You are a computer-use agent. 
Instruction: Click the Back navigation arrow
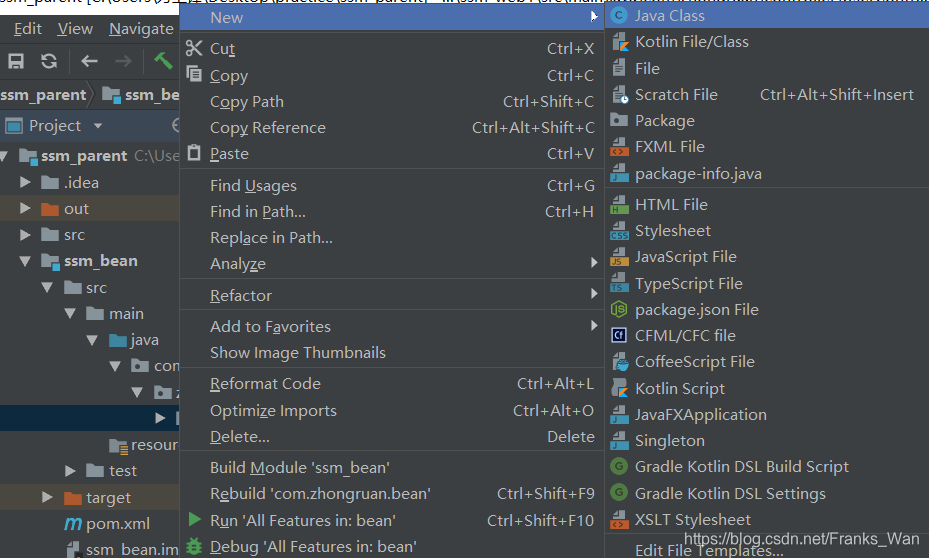(x=89, y=61)
